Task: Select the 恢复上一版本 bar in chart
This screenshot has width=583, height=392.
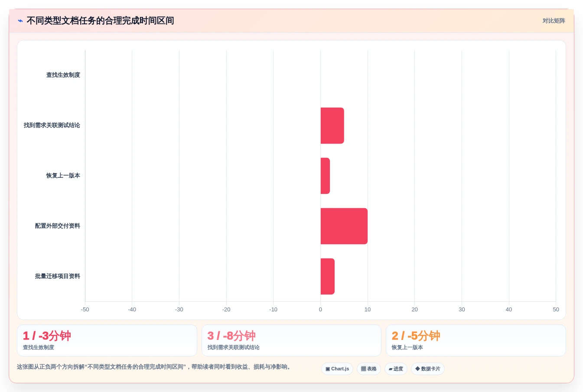Action: [325, 176]
